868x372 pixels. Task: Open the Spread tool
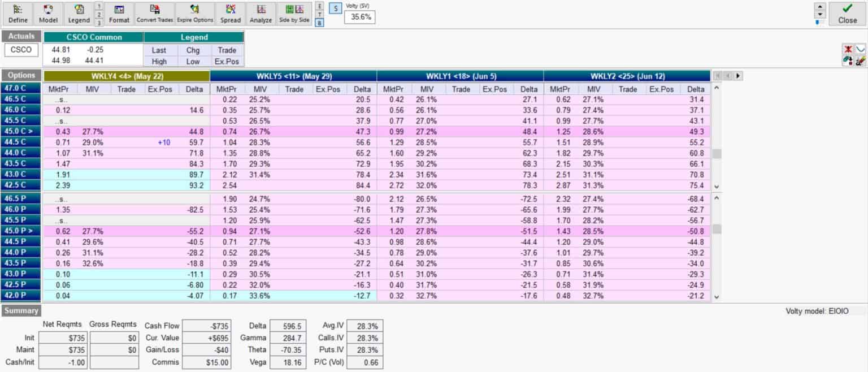click(231, 14)
